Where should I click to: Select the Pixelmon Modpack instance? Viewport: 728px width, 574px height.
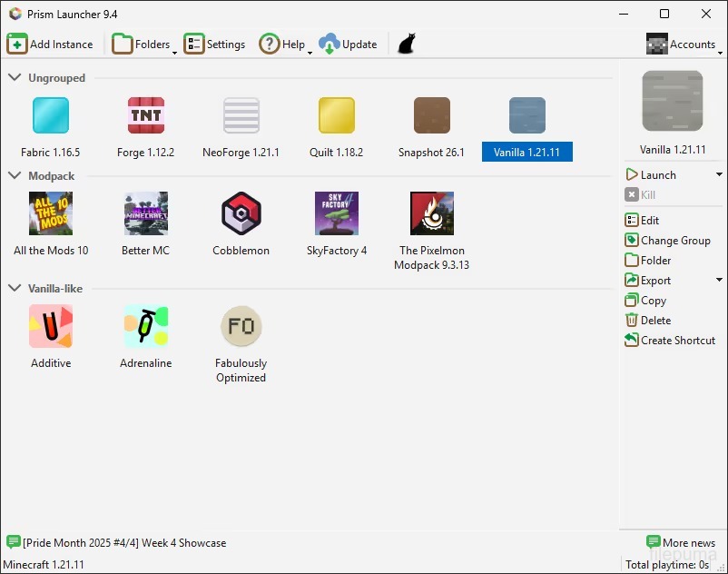click(x=431, y=214)
